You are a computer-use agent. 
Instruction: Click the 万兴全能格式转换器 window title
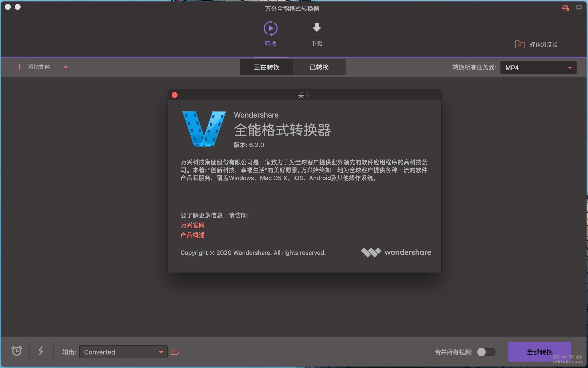pos(292,9)
